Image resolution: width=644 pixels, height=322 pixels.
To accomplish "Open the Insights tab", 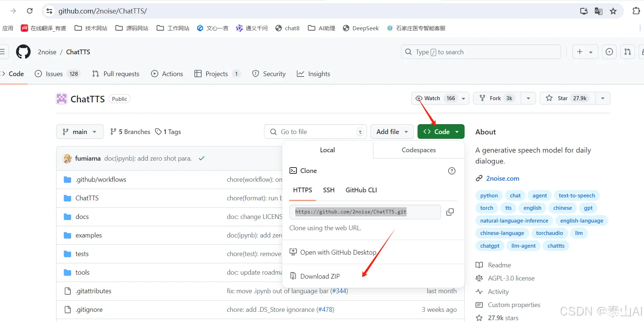I will pos(314,74).
